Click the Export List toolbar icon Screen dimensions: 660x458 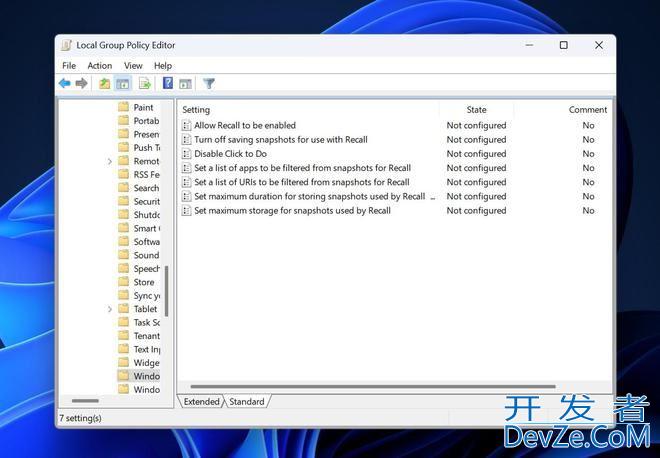pyautogui.click(x=145, y=83)
